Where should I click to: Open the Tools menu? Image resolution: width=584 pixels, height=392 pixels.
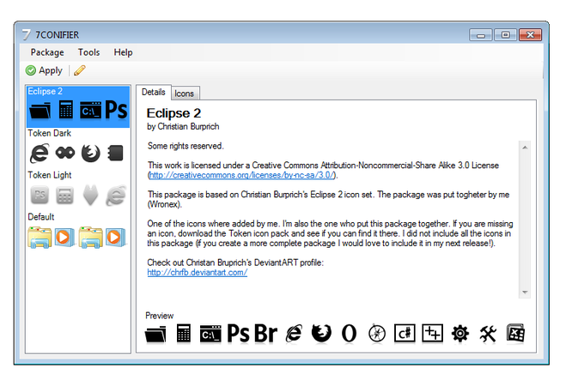click(88, 52)
